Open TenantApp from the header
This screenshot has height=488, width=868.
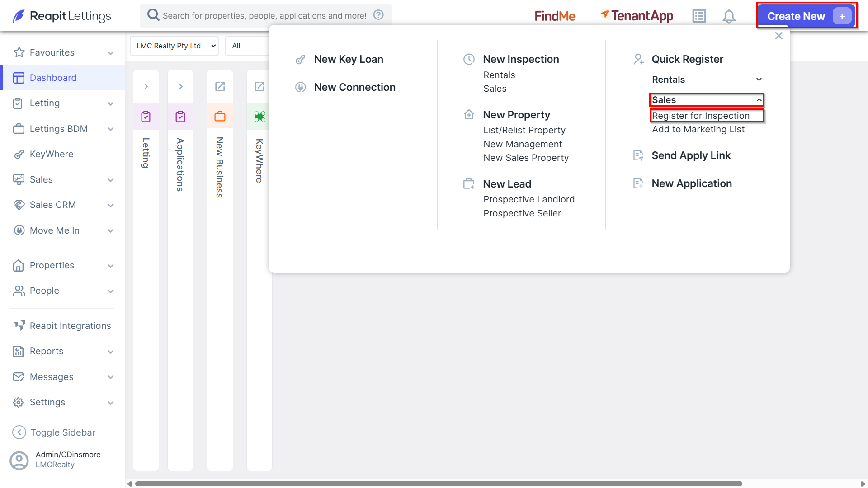pyautogui.click(x=637, y=16)
